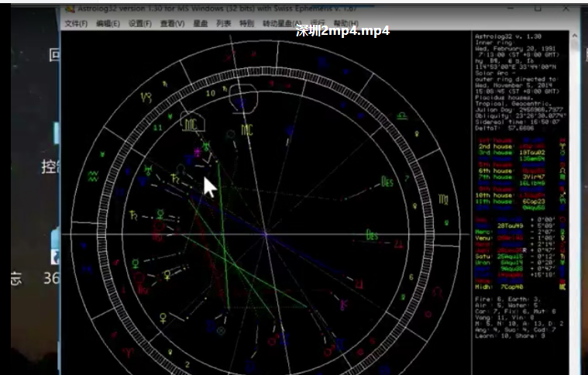Screen dimensions: 588x375
Task: Click the Libra sign glyph on outer ring
Action: point(402,116)
